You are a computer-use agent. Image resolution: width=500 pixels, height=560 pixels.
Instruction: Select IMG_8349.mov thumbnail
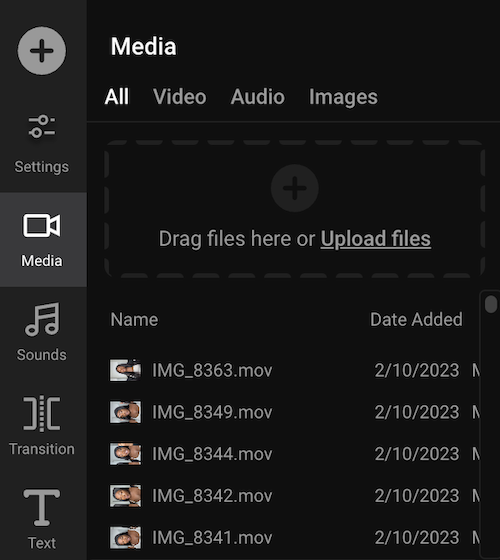[x=125, y=412]
